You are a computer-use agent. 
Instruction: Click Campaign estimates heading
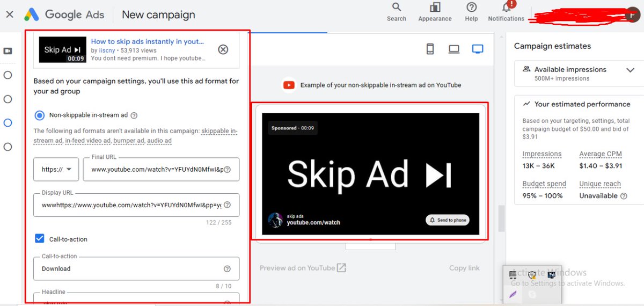[x=552, y=46]
